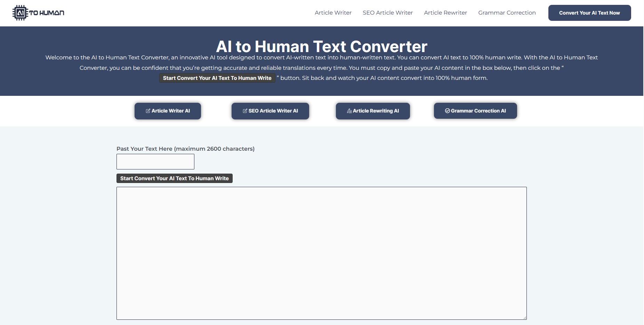Click the AI chip logo icon

pos(20,13)
